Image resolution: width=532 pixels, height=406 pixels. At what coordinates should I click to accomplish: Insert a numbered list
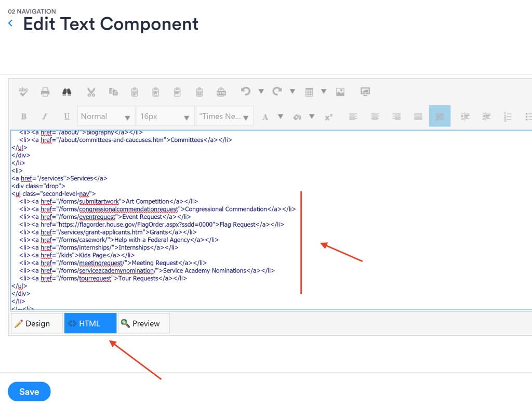(x=508, y=117)
